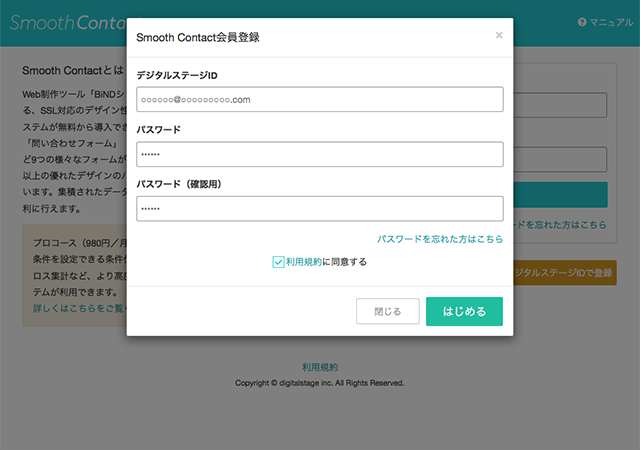Click the デジタルステージIDで登録 button behind the dialog

click(565, 272)
